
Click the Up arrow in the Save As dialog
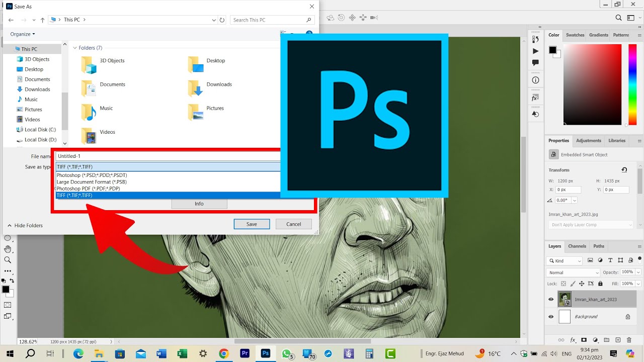click(42, 20)
